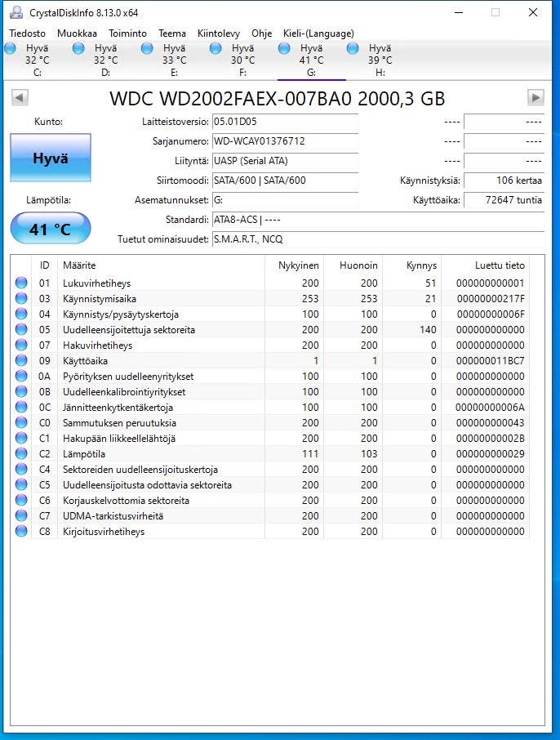Click status orb for row 09 Käyttöaika
The width and height of the screenshot is (560, 740).
pyautogui.click(x=21, y=360)
